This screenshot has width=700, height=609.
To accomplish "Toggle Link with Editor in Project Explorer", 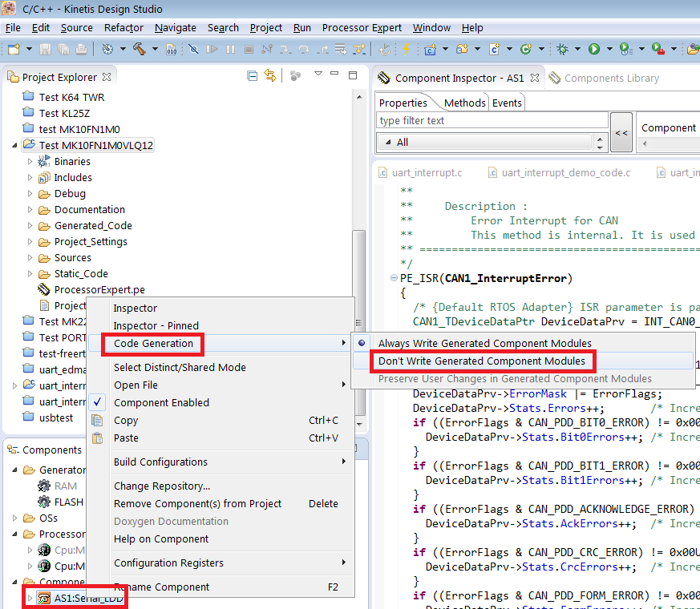I will [x=270, y=75].
